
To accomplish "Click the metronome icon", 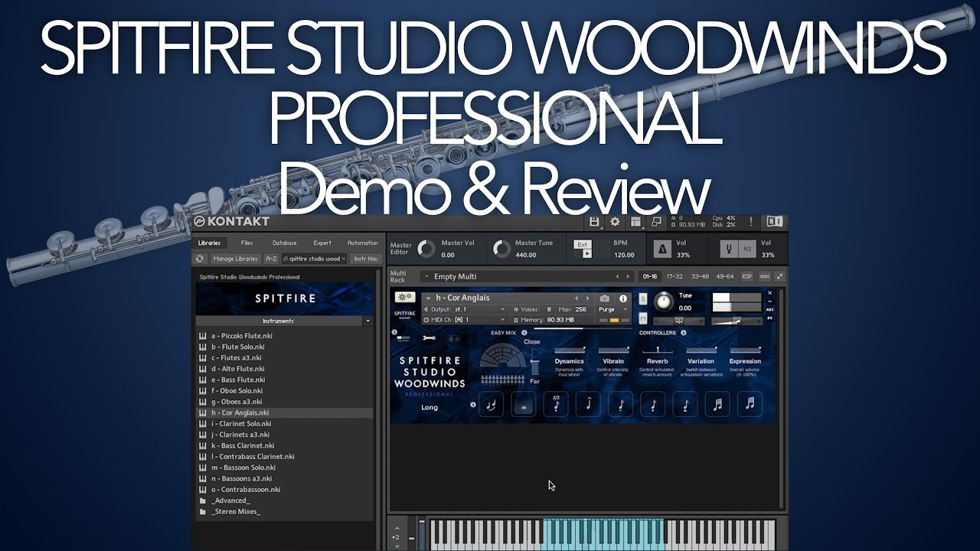I will [661, 249].
